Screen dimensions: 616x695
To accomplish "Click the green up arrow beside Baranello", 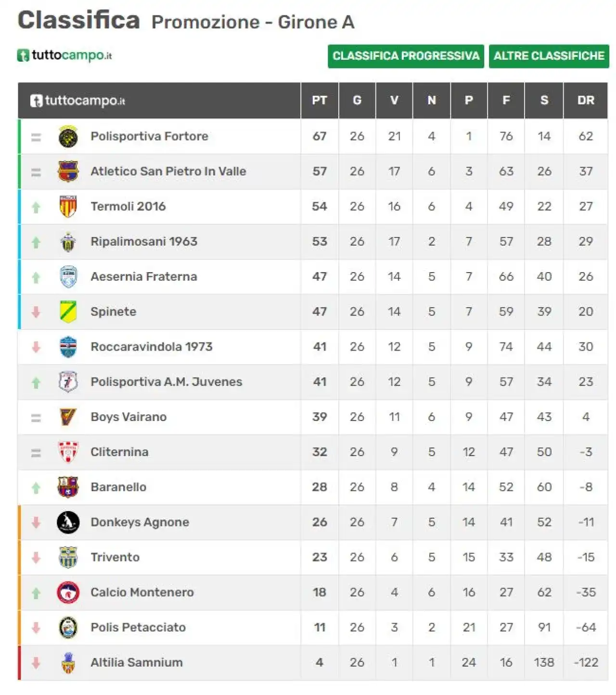I will click(x=36, y=488).
